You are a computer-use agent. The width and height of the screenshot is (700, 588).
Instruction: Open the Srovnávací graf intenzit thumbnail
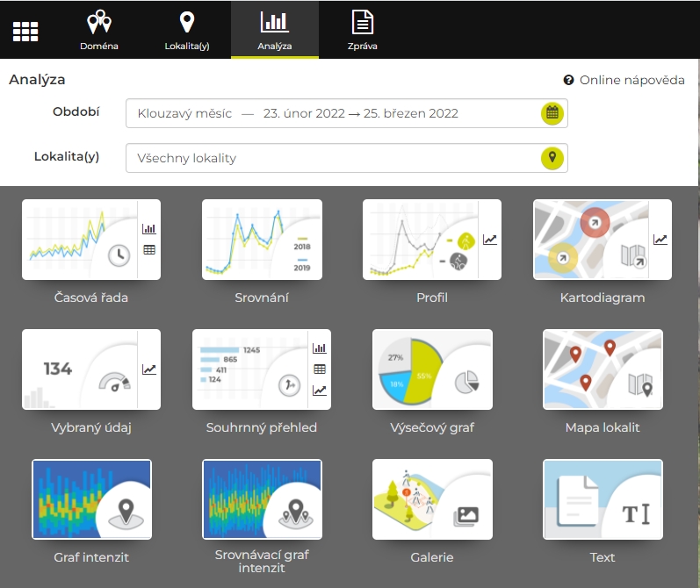(x=262, y=499)
